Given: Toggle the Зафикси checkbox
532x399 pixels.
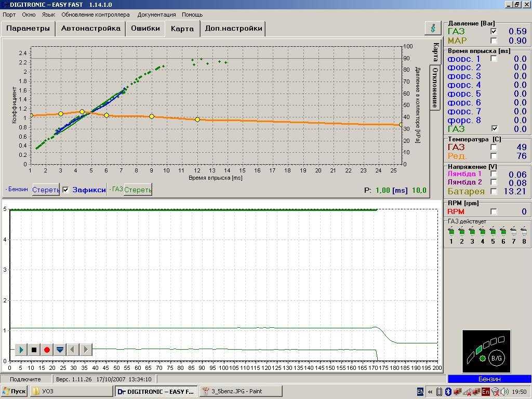Looking at the screenshot, I should (x=65, y=190).
